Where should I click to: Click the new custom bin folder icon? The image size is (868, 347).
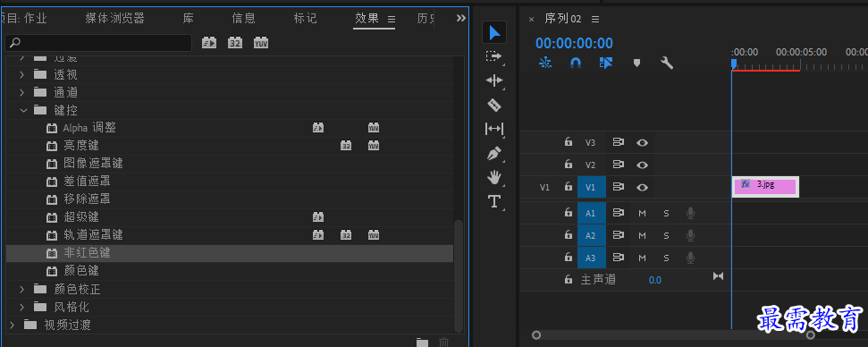422,343
